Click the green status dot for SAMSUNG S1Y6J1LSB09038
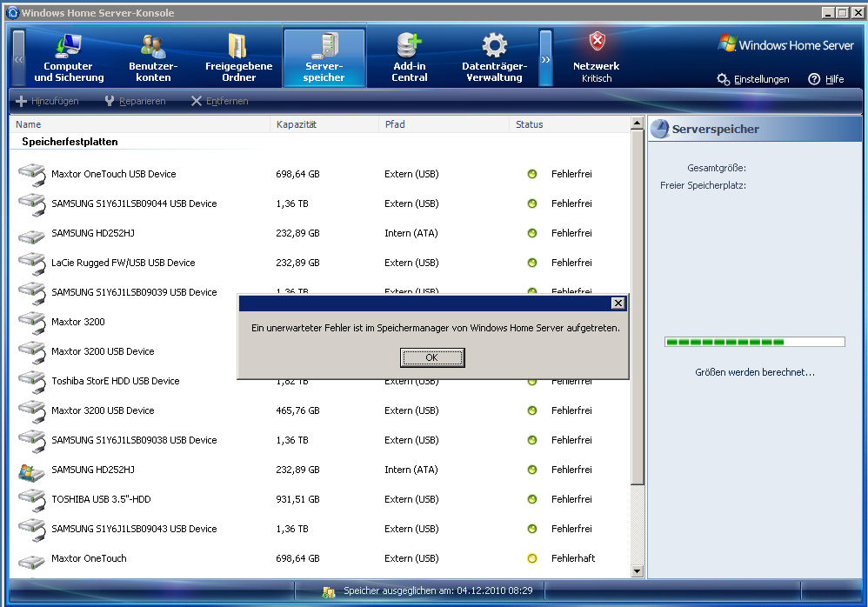Screen dimensions: 868x607 [x=532, y=440]
